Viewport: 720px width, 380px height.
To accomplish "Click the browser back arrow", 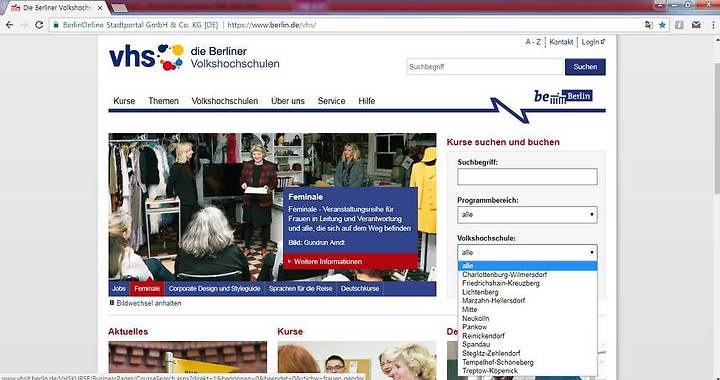I will point(9,25).
